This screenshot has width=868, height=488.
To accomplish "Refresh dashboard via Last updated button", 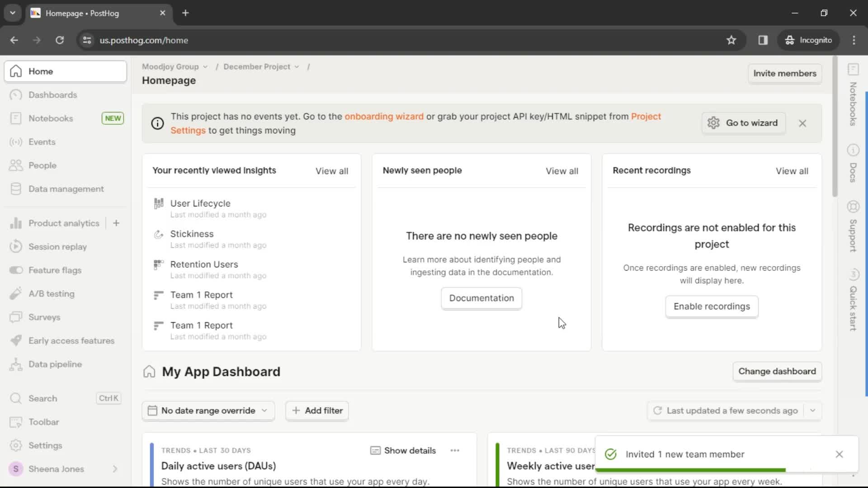I will (725, 411).
